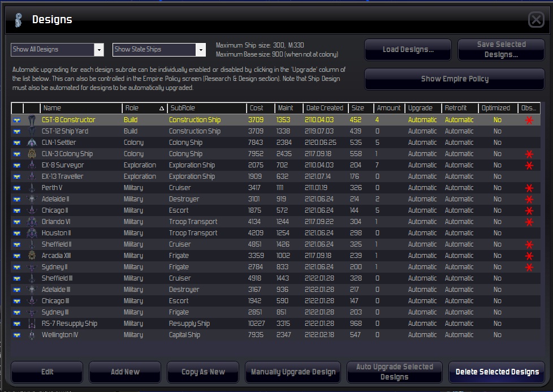Click cost value 10227
The image size is (553, 392).
click(x=256, y=324)
